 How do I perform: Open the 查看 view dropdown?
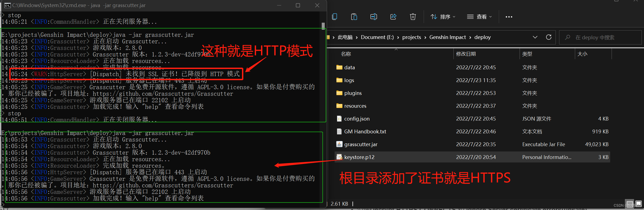(x=479, y=17)
